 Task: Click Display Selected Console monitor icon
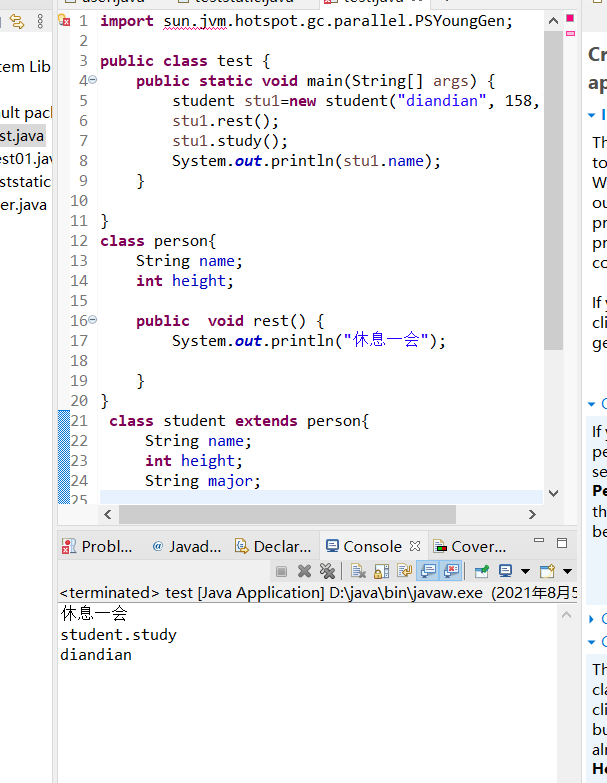point(506,571)
